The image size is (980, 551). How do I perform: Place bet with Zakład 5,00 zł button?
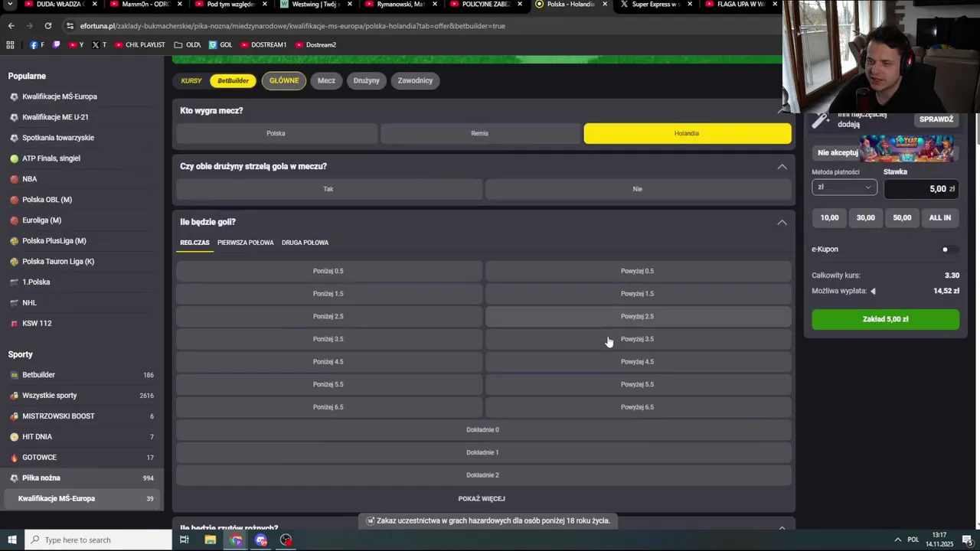885,319
